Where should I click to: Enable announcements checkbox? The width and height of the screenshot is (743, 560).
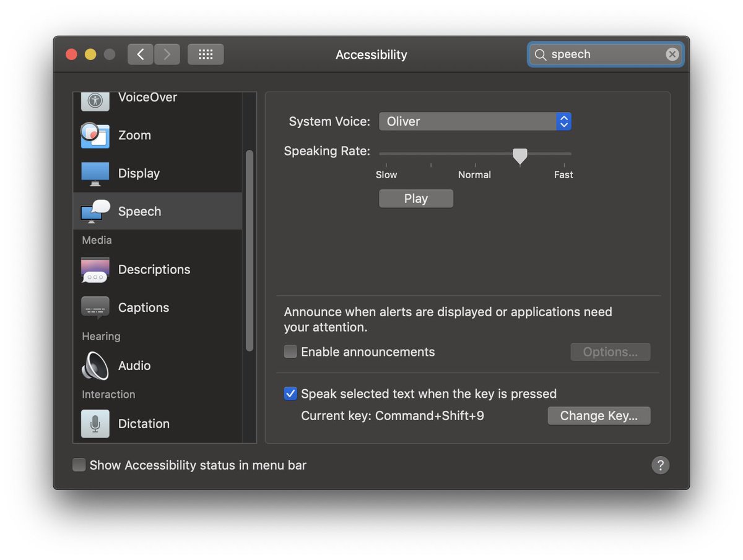[290, 352]
